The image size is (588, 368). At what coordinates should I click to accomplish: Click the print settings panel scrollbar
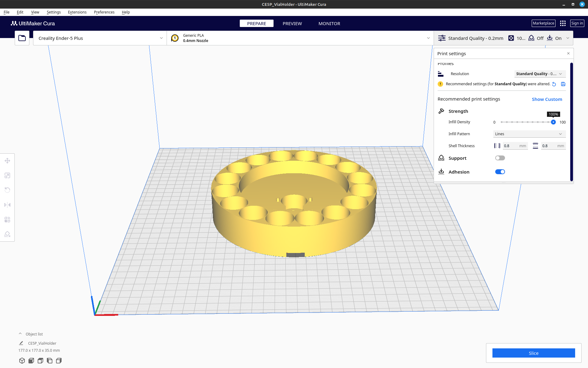click(571, 122)
